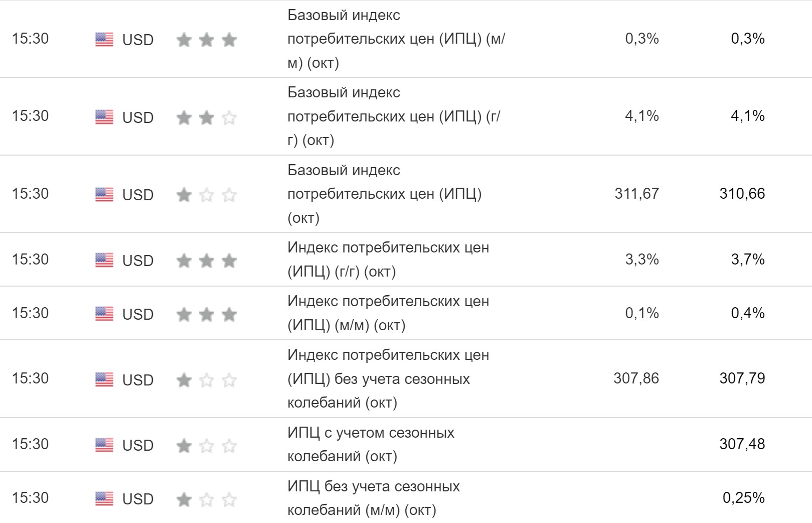The image size is (812, 523).
Task: Click the US flag in the Core CPI (г/г) row
Action: pyautogui.click(x=104, y=117)
